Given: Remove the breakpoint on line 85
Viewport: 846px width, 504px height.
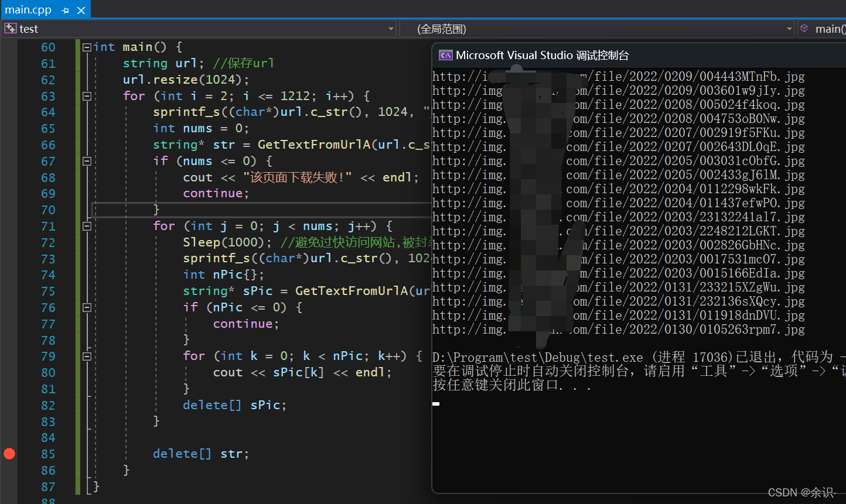Looking at the screenshot, I should 9,454.
